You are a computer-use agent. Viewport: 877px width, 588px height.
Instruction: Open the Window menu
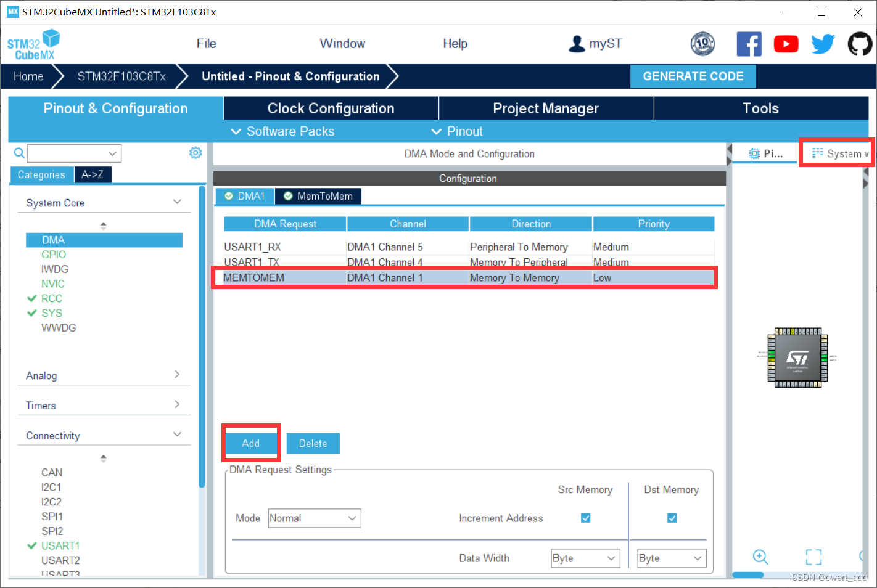pos(342,44)
